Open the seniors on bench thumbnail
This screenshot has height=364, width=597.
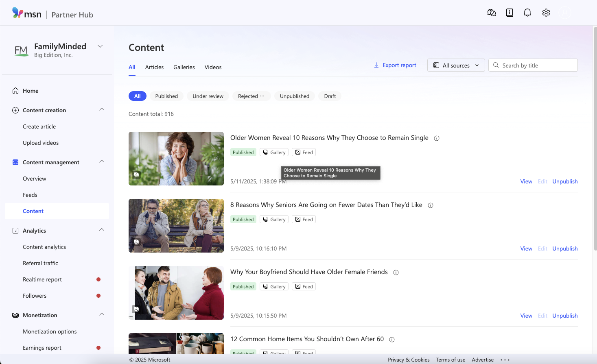point(176,226)
